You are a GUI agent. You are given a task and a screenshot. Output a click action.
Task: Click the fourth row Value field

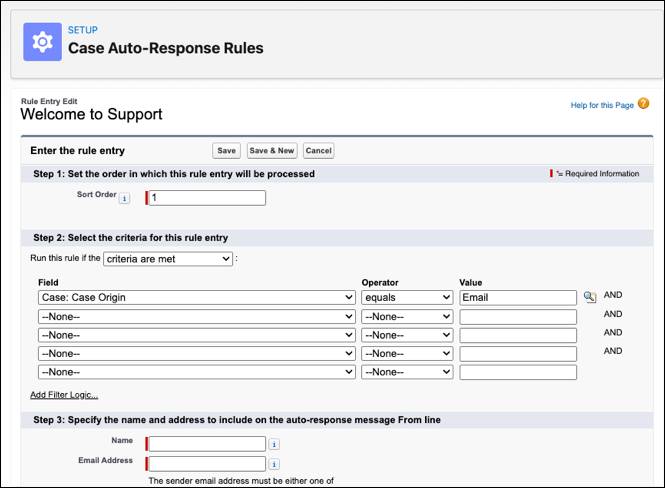coord(518,354)
